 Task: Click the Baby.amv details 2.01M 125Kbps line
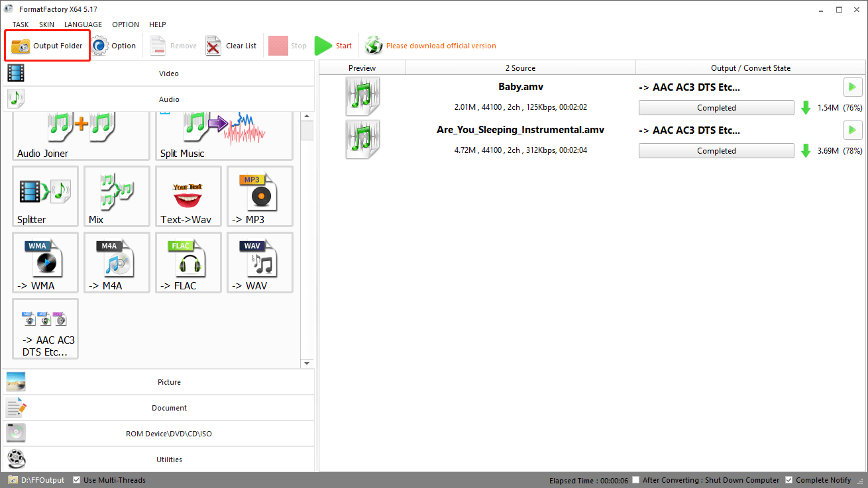[x=521, y=107]
